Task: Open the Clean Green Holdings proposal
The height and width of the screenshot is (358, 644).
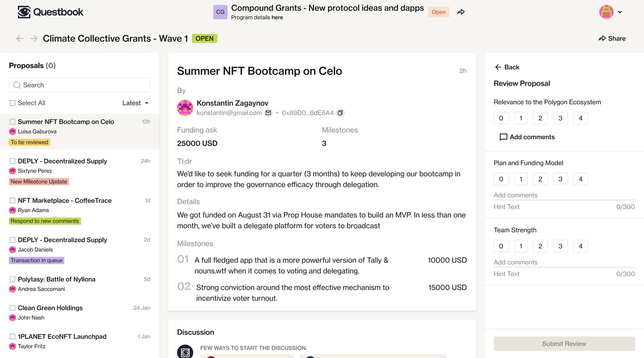Action: tap(50, 308)
